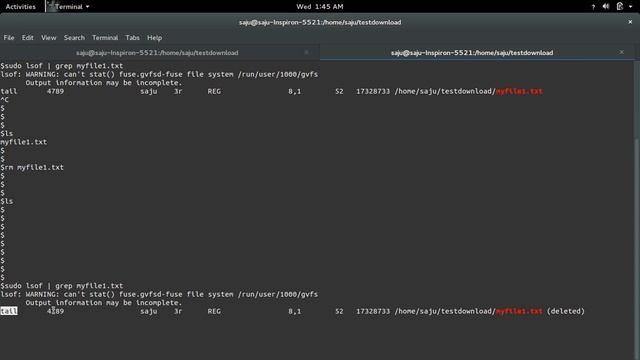Click the PID 4789 in first lsof output

coord(56,91)
